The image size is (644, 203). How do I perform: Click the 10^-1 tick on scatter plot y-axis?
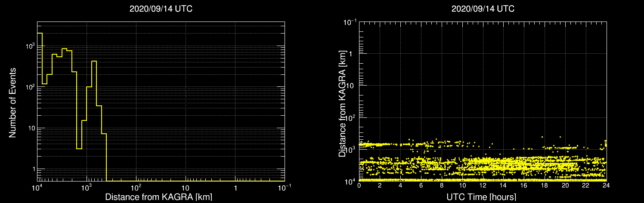pos(350,21)
